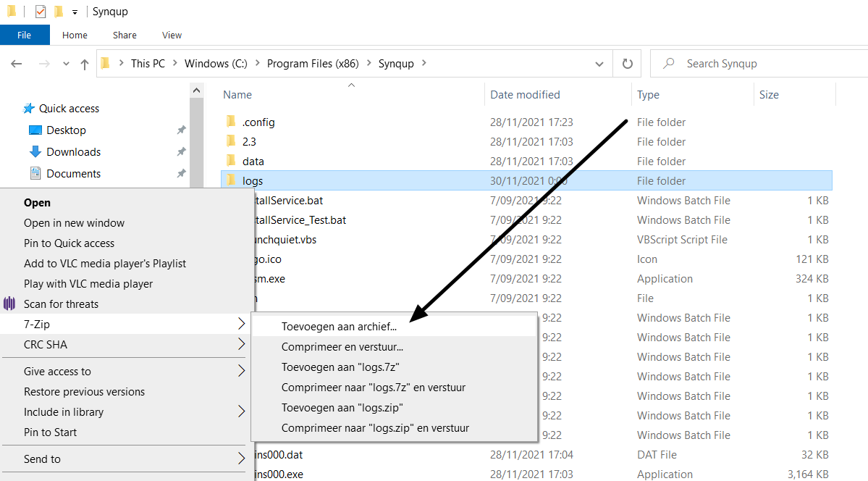Choose Open in new window
The height and width of the screenshot is (481, 868).
point(126,223)
